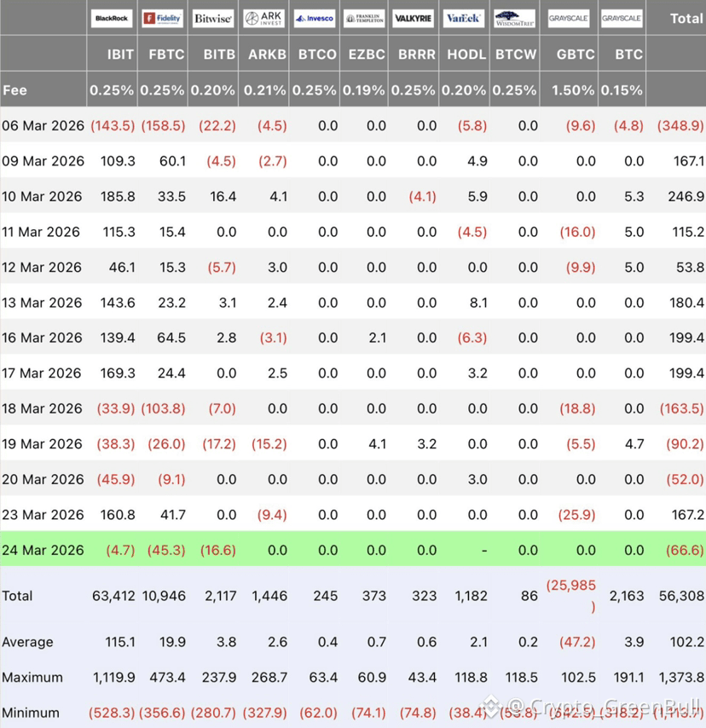Image resolution: width=706 pixels, height=728 pixels.
Task: Click the Total column header
Action: point(686,19)
